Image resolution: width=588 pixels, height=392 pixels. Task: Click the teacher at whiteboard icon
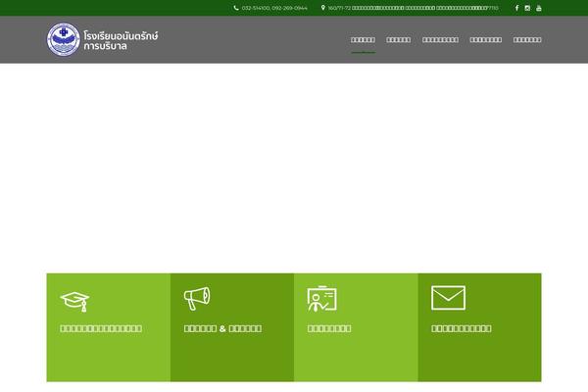pos(321,299)
